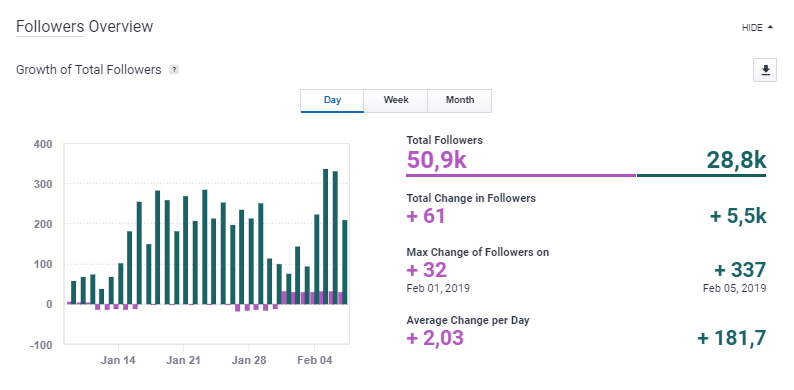Click the purple total followers progress line
Image resolution: width=794 pixels, height=390 pixels.
pyautogui.click(x=521, y=175)
